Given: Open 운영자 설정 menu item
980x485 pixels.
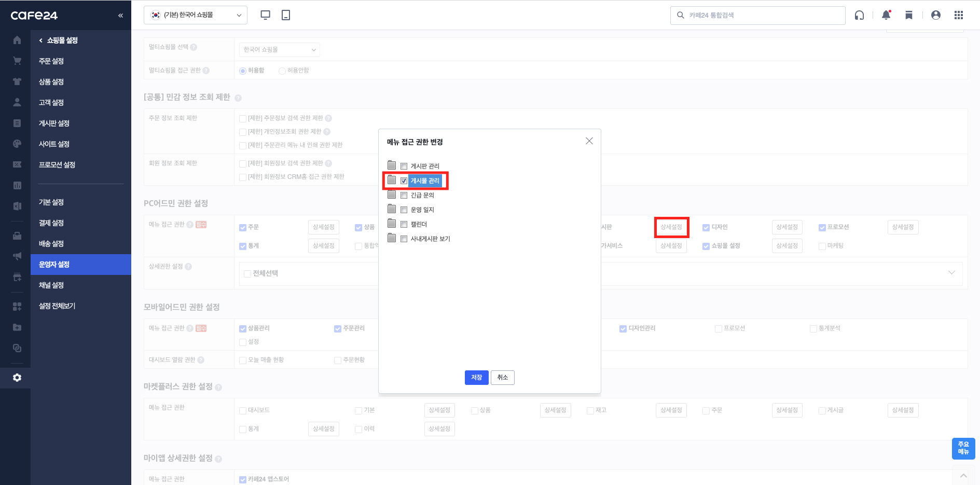Looking at the screenshot, I should click(54, 265).
